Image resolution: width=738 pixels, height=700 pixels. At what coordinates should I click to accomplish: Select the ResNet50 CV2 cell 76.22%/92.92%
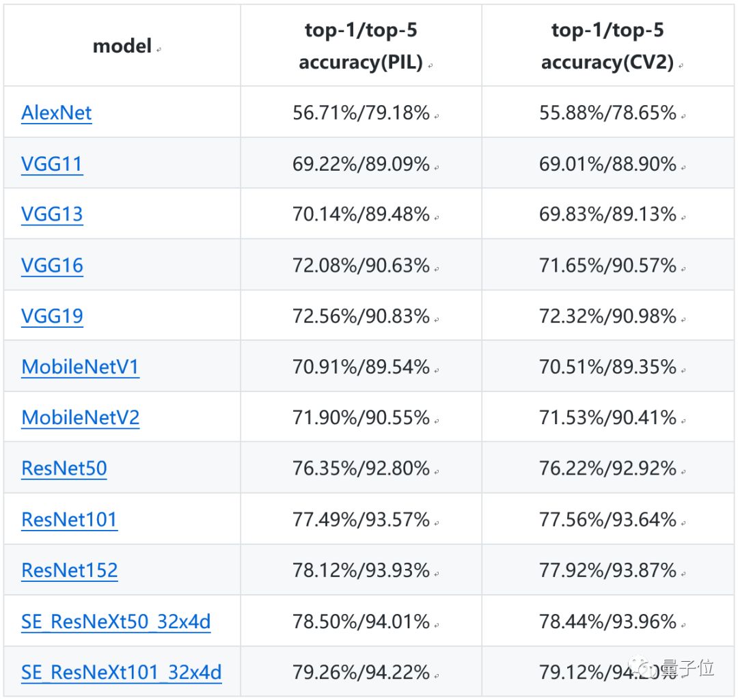(x=607, y=468)
